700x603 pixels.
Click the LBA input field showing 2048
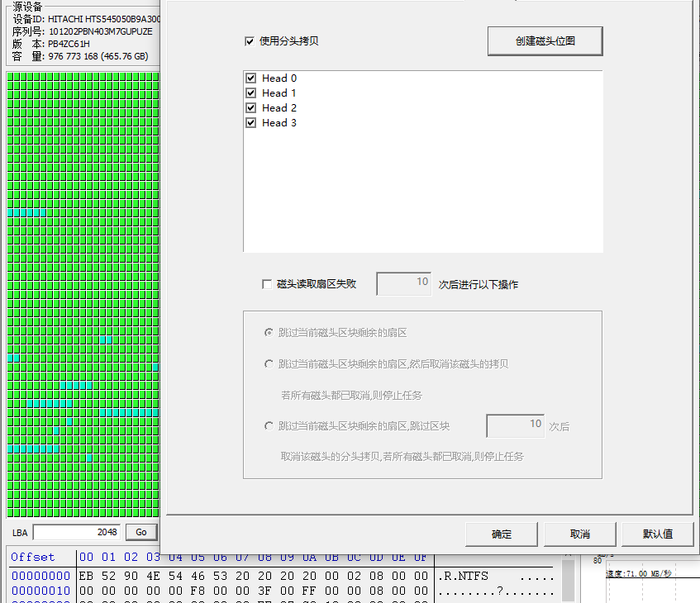(77, 532)
